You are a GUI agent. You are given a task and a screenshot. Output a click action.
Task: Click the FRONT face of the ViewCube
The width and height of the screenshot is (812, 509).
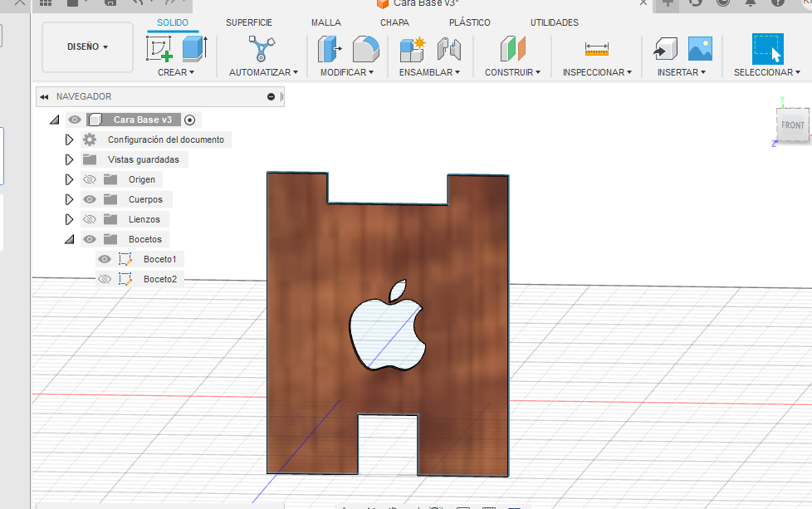(792, 125)
